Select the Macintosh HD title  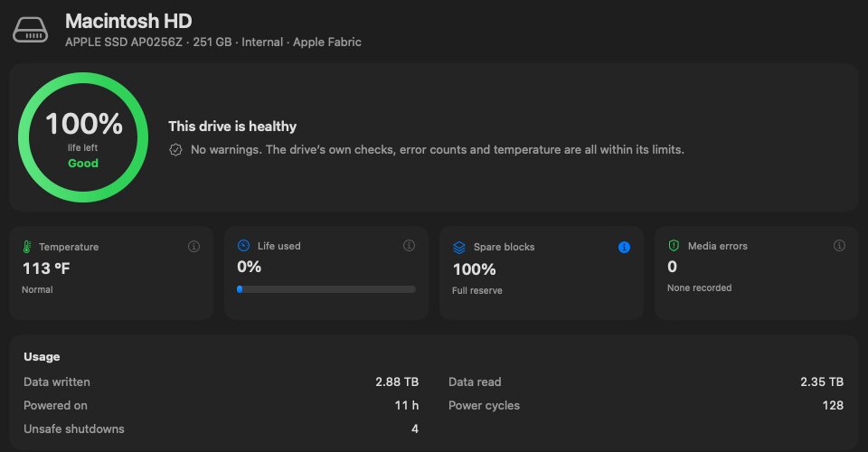(128, 21)
